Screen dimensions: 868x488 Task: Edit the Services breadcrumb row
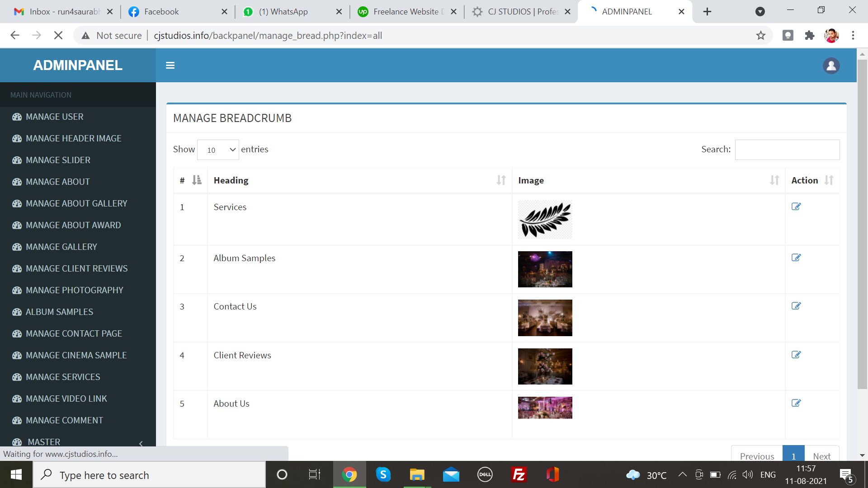(796, 206)
